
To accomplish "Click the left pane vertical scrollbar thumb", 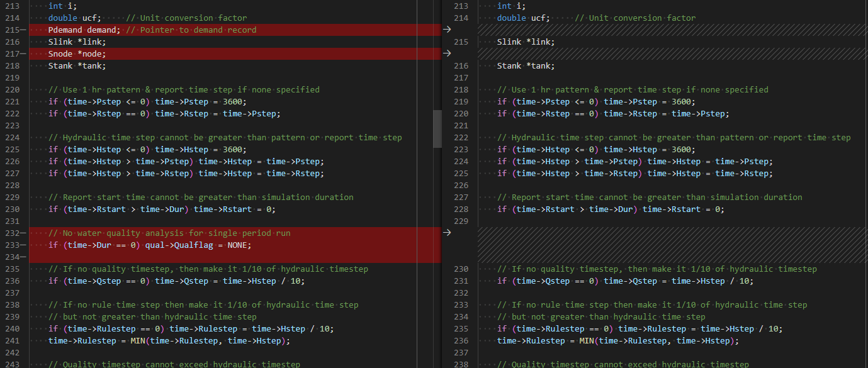I will pyautogui.click(x=437, y=129).
